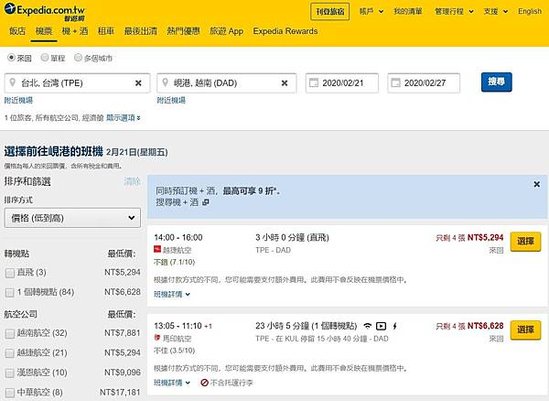This screenshot has height=401, width=549.
Task: Check the 越南航空 (32) airline checkbox
Action: click(x=10, y=333)
